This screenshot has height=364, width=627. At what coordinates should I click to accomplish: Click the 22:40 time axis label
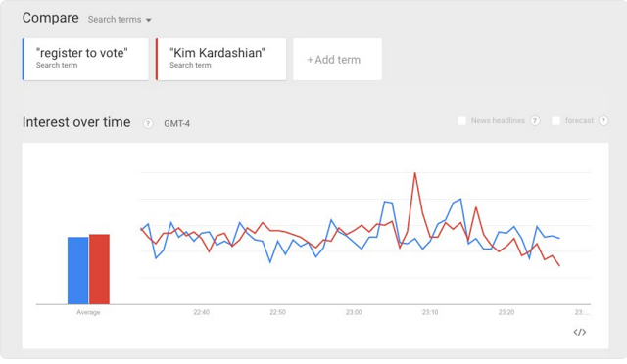[x=201, y=312]
